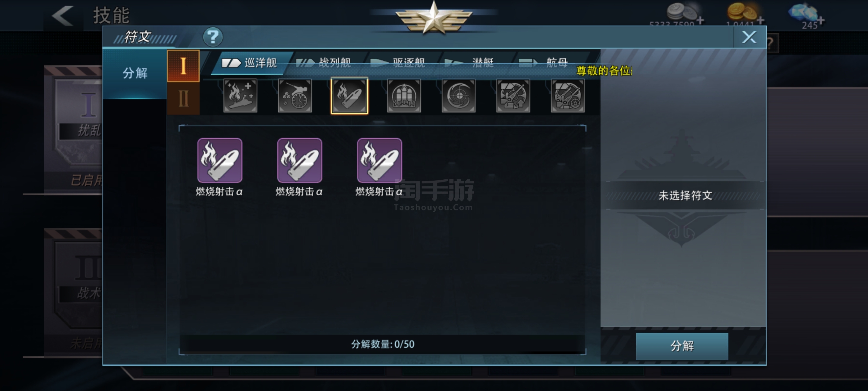The width and height of the screenshot is (868, 391).
Task: Select the triple missile rune filter icon
Action: (x=404, y=96)
